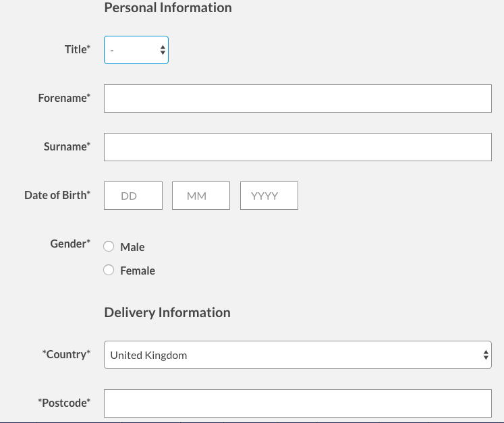504x423 pixels.
Task: Choose the Female radio button
Action: click(109, 271)
